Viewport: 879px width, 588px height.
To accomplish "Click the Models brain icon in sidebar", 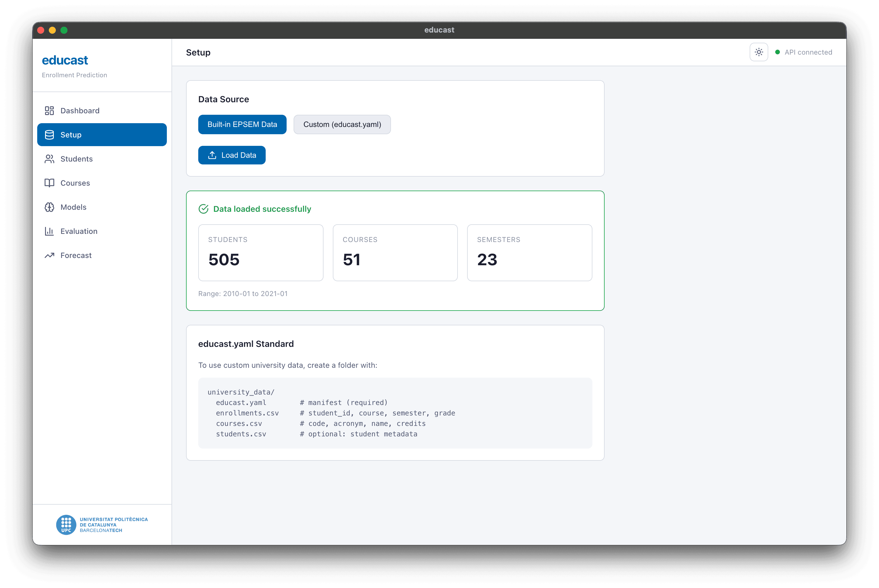I will pos(49,207).
